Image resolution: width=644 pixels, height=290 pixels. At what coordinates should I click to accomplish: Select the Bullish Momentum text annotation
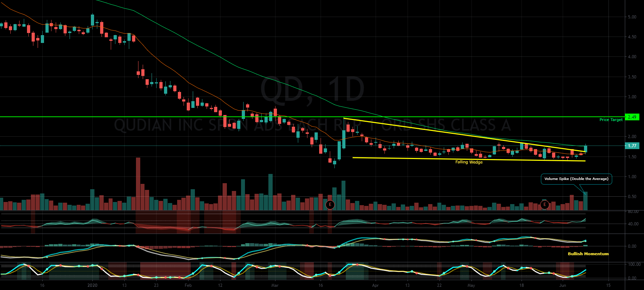[x=588, y=254]
